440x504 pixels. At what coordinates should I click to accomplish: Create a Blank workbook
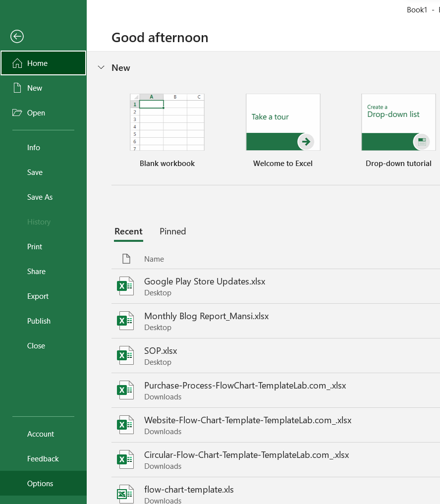[167, 122]
